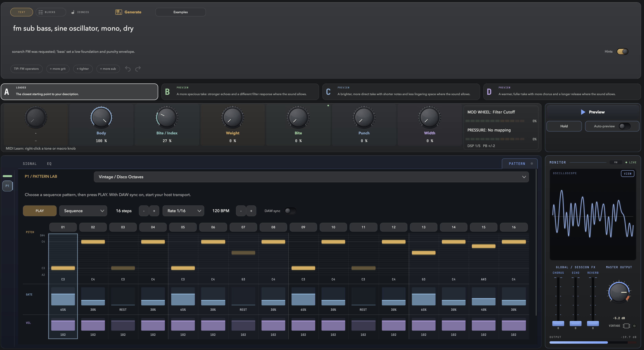This screenshot has height=350, width=644.
Task: Increase the BPM with plus button
Action: click(251, 211)
